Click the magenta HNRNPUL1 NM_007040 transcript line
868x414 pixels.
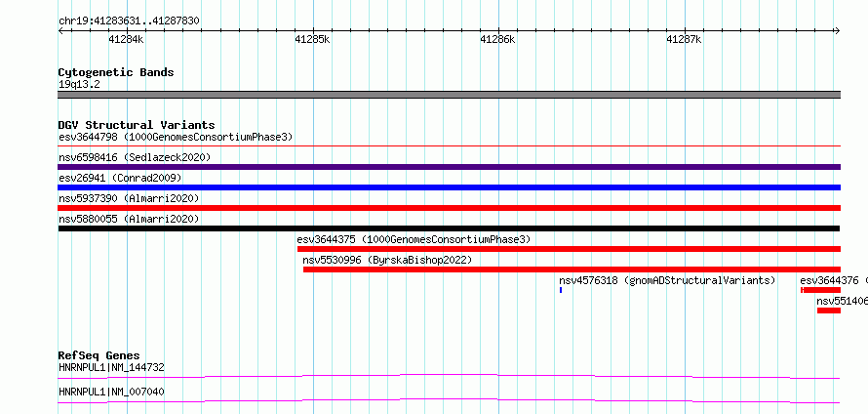click(x=449, y=401)
